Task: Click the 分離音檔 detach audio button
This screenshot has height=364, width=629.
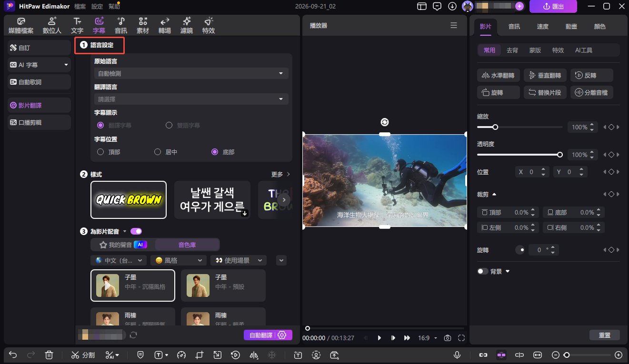Action: (x=592, y=92)
